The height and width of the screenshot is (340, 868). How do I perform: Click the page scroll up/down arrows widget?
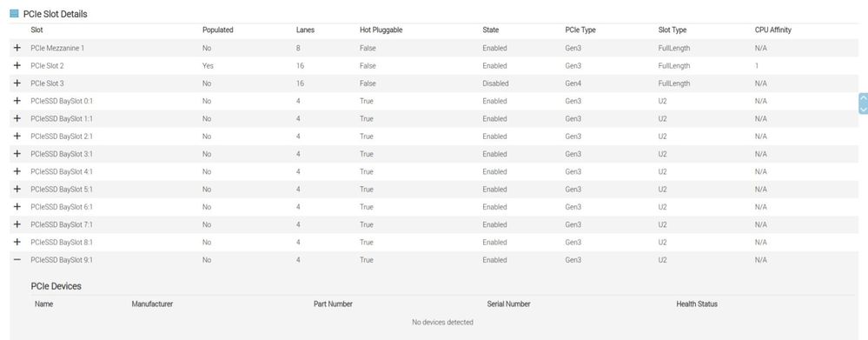(863, 103)
